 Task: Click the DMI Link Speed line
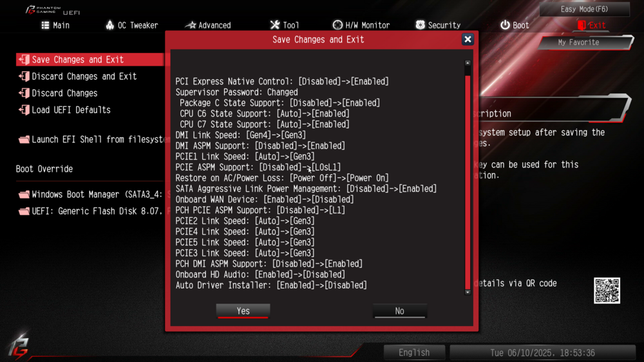click(240, 135)
